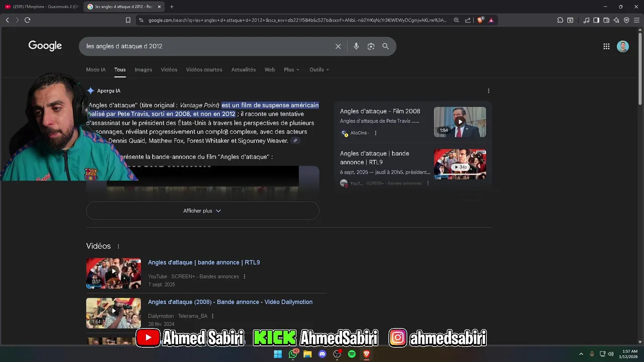Switch to the Web tab
This screenshot has width=644, height=362.
coord(270,70)
